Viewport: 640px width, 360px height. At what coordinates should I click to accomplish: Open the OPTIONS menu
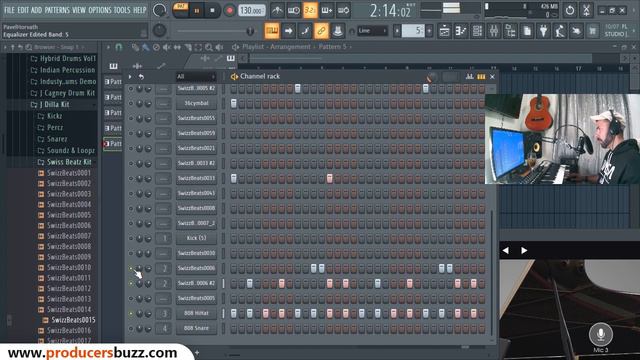pyautogui.click(x=100, y=10)
